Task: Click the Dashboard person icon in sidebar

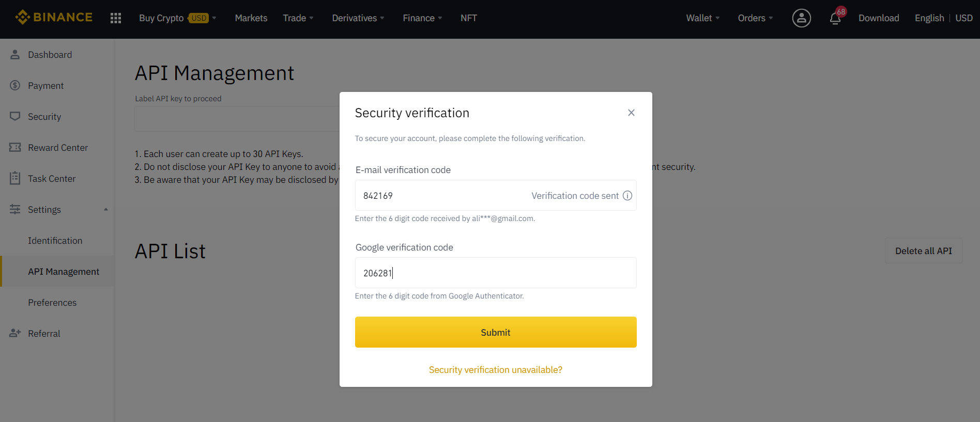Action: click(x=15, y=54)
